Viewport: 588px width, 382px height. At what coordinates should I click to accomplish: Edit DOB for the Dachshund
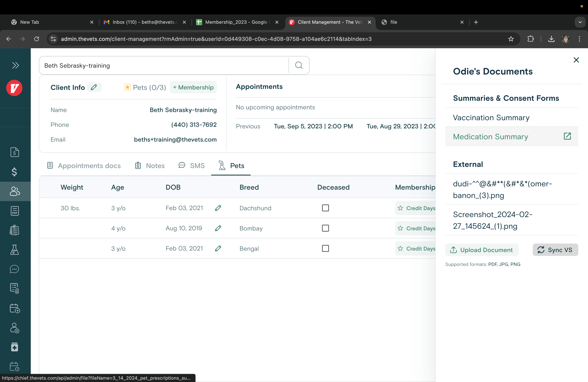pyautogui.click(x=218, y=208)
